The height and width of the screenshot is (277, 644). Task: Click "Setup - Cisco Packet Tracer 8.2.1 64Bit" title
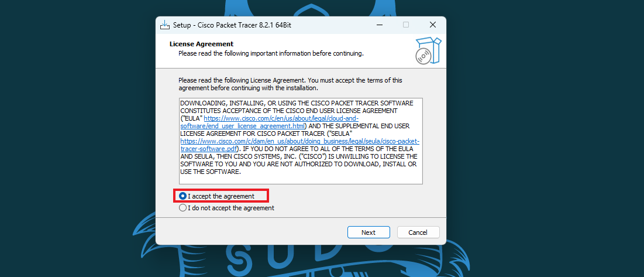click(x=232, y=25)
